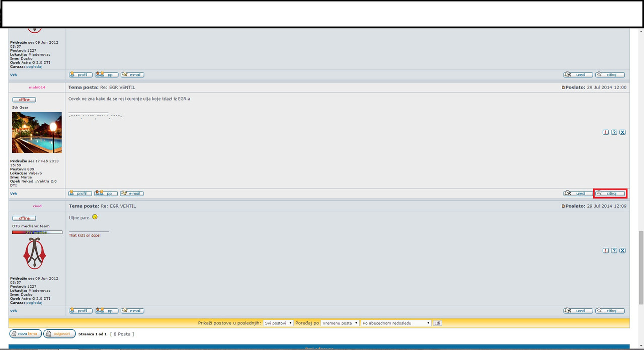This screenshot has width=644, height=350.
Task: Click the offline badge under civid's name
Action: [x=24, y=218]
